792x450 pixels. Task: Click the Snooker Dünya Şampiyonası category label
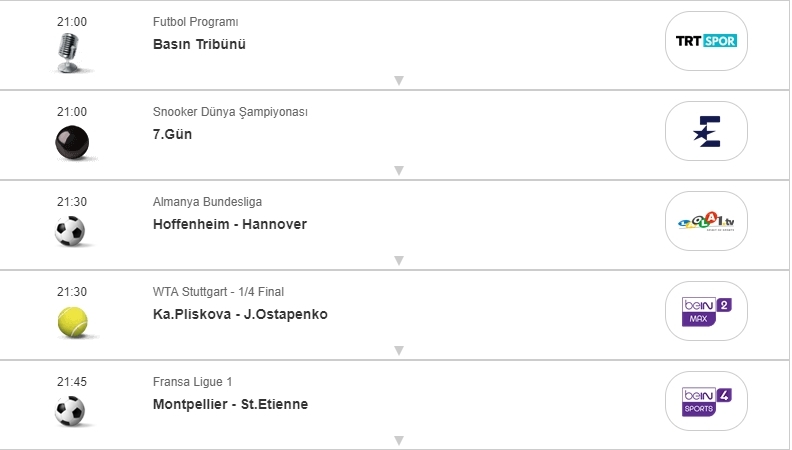pyautogui.click(x=230, y=112)
